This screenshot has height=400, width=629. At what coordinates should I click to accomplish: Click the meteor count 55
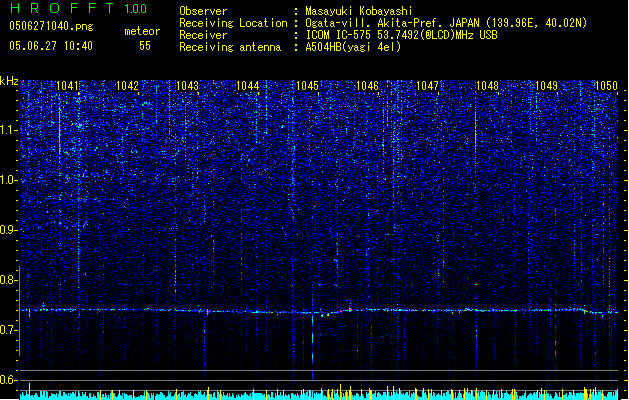click(145, 46)
